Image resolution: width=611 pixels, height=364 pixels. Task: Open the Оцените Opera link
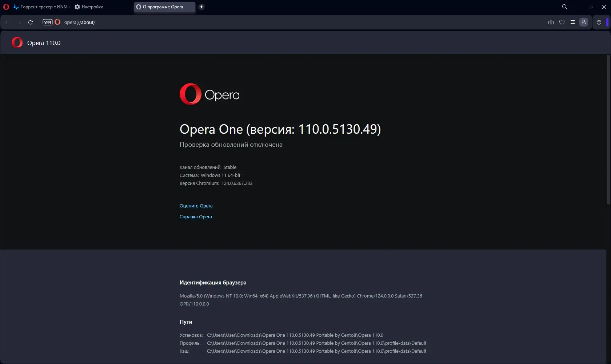coord(196,206)
